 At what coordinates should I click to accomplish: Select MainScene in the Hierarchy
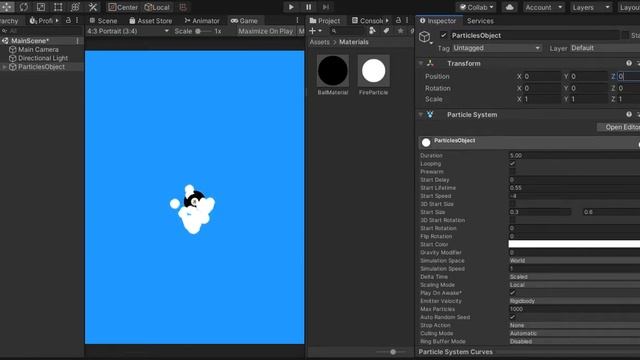point(30,41)
